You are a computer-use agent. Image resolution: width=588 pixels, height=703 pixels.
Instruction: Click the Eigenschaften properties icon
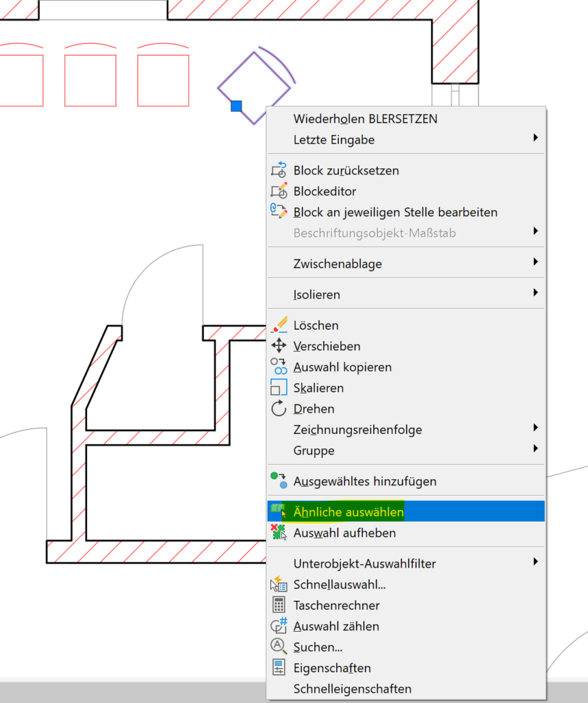tap(279, 667)
